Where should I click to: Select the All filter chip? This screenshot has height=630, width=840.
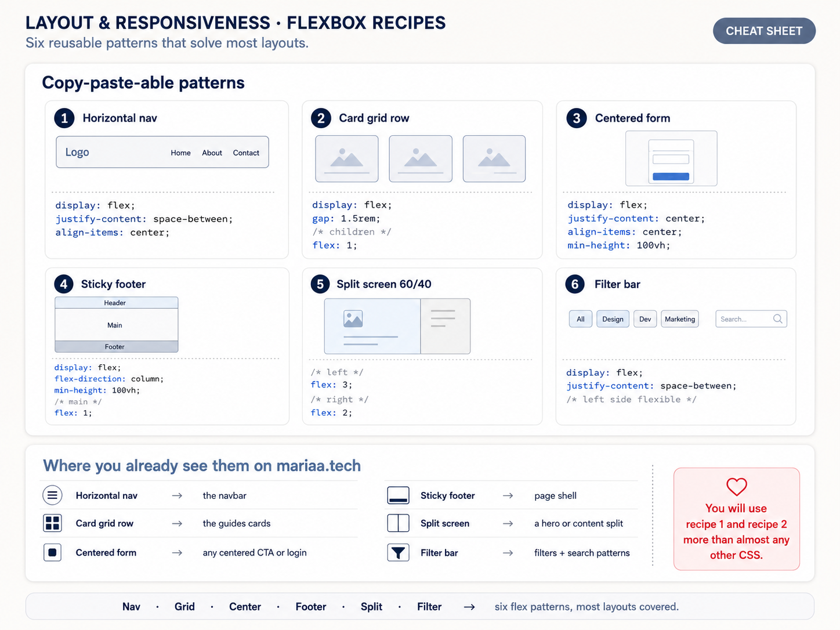point(581,319)
